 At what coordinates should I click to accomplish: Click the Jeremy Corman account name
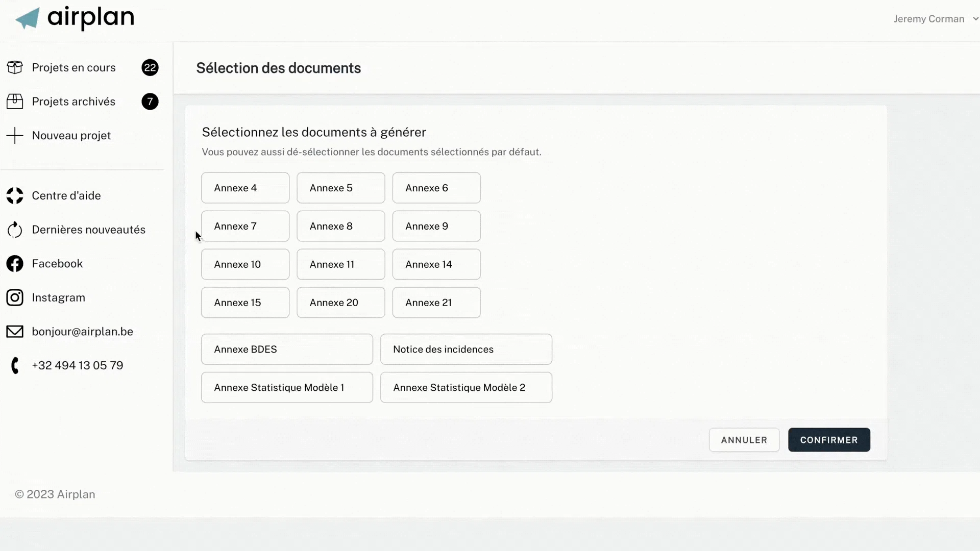tap(929, 19)
